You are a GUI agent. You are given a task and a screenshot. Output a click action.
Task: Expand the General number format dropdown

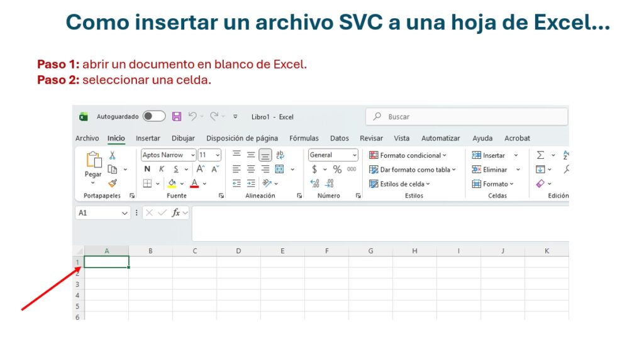click(x=354, y=155)
